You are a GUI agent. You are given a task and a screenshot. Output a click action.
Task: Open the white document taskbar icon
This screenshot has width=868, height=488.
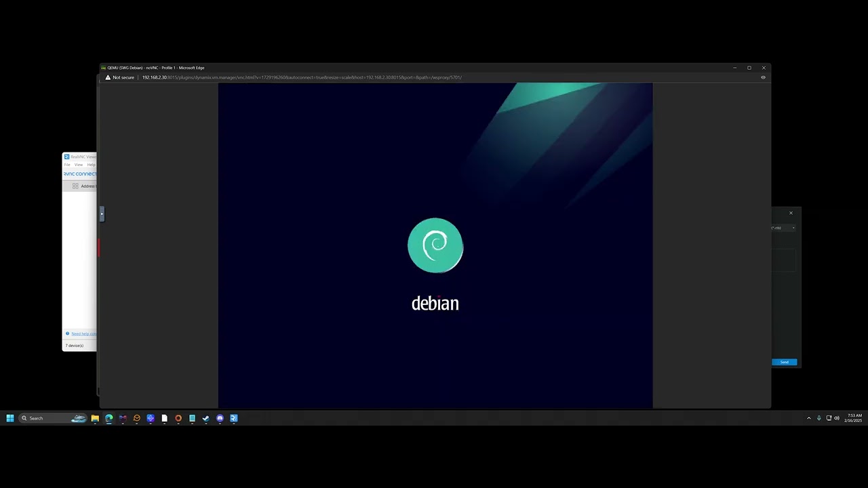(164, 418)
